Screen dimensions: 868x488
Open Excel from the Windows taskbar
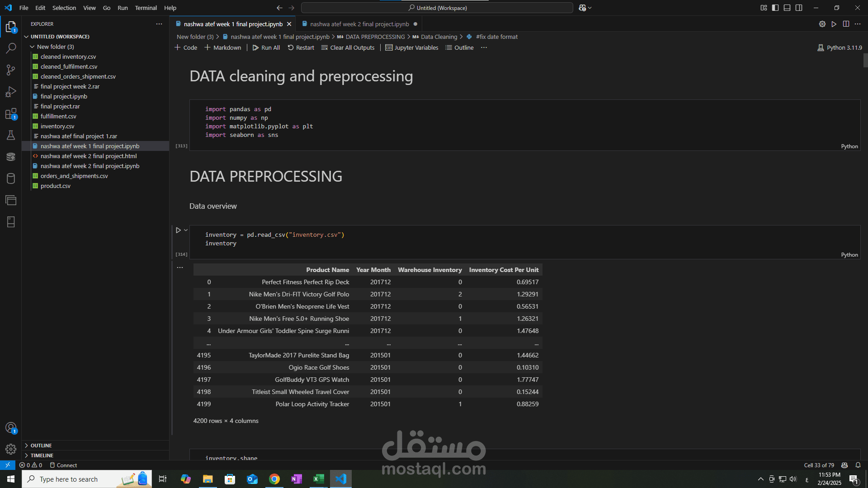coord(319,479)
